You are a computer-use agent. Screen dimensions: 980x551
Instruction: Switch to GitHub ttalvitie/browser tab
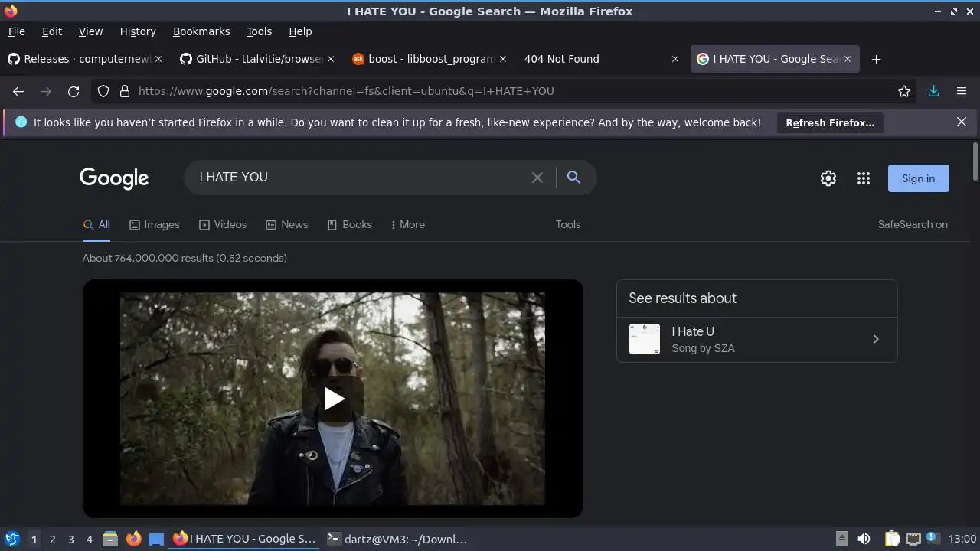[x=256, y=59]
